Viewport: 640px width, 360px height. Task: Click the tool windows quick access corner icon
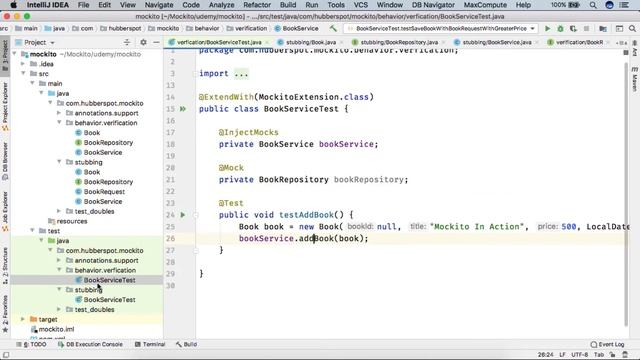[6, 355]
